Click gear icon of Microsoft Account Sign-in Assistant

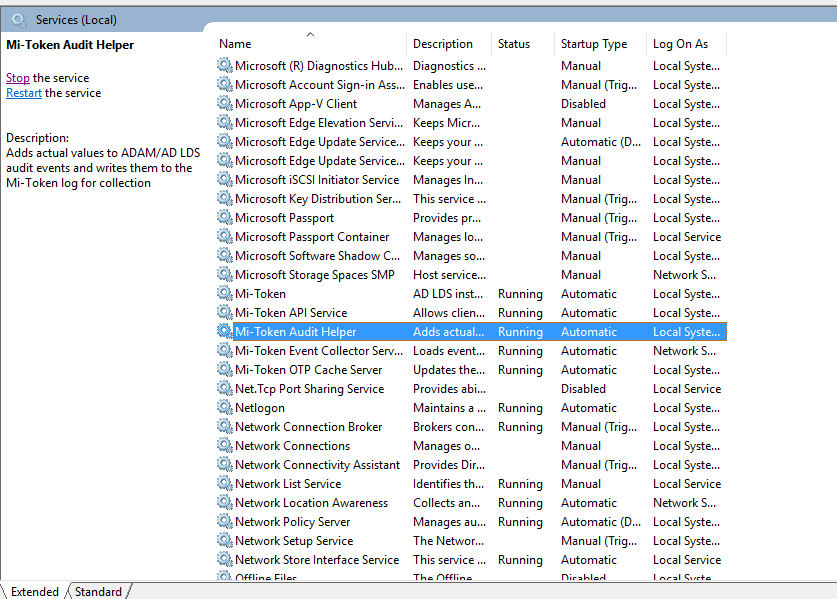pyautogui.click(x=224, y=84)
